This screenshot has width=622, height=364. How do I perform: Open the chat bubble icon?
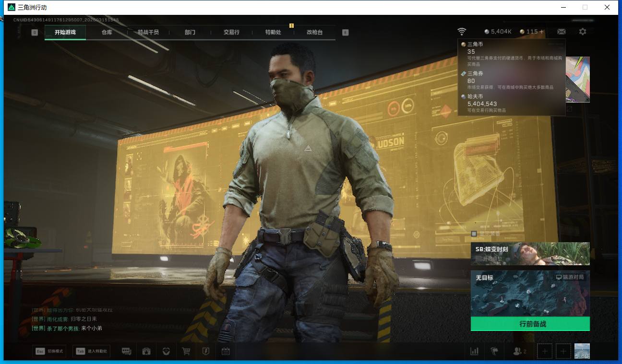pyautogui.click(x=127, y=351)
